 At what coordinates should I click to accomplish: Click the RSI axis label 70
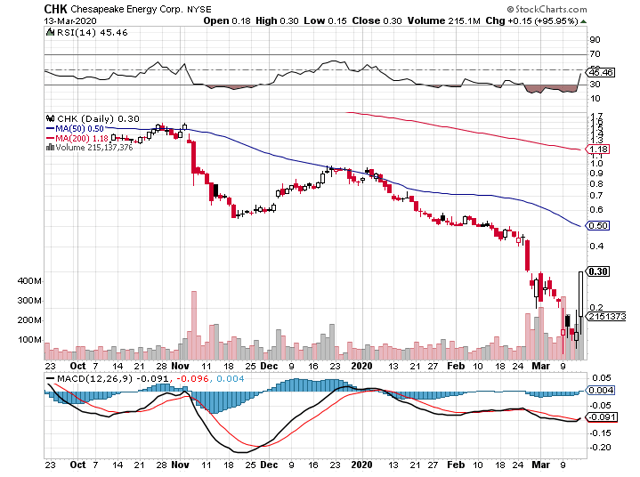click(595, 54)
